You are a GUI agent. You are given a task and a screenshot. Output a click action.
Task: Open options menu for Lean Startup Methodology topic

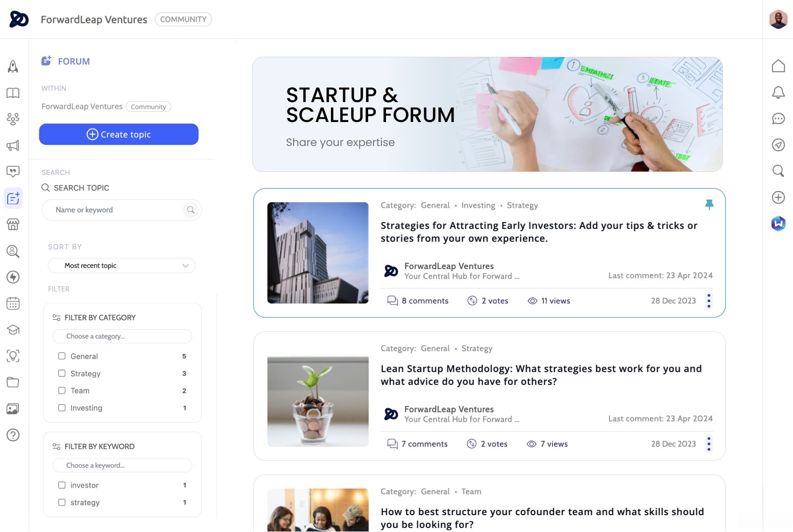[x=709, y=444]
